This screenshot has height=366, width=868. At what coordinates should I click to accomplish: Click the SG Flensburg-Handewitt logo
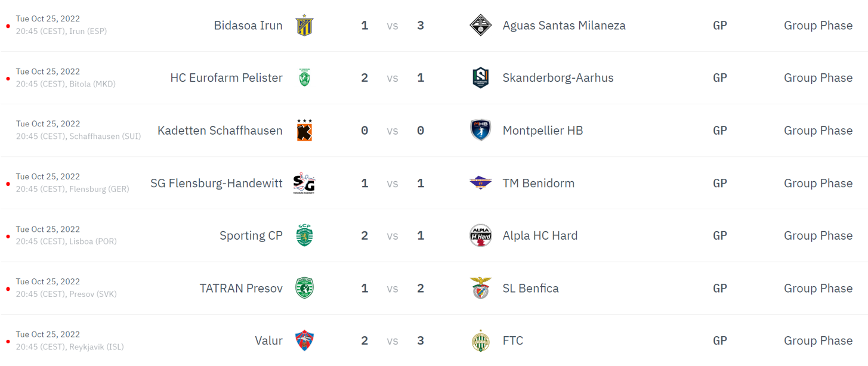(x=304, y=183)
